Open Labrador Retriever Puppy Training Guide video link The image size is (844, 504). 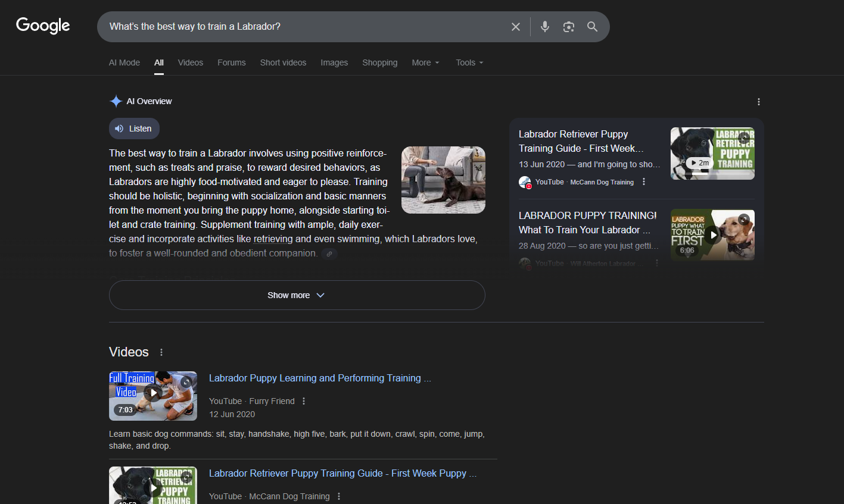tap(342, 473)
